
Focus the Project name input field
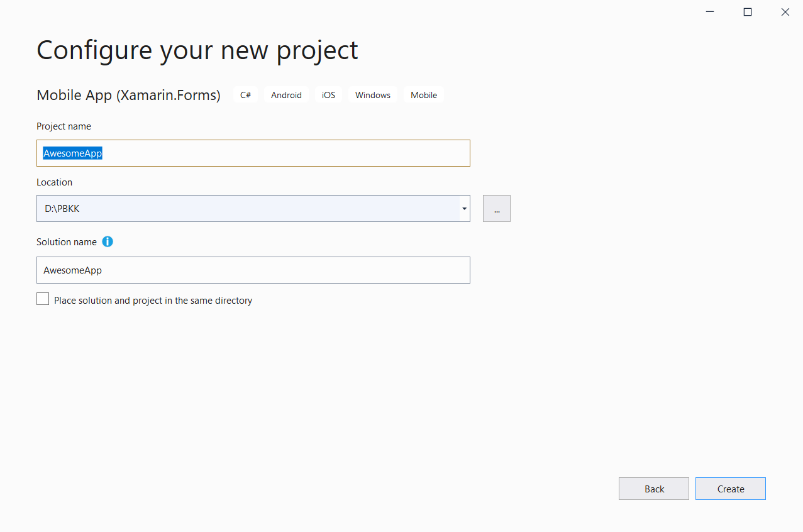253,153
